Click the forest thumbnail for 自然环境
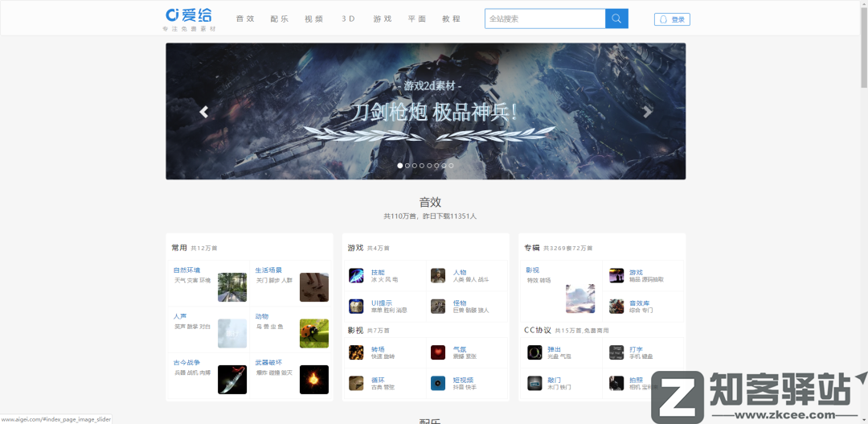Image resolution: width=868 pixels, height=424 pixels. click(232, 287)
